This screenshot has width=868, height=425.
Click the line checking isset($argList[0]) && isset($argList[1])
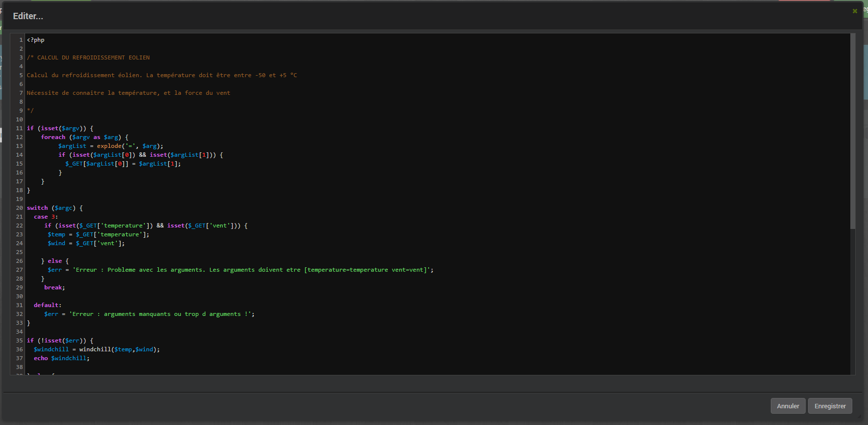[140, 155]
